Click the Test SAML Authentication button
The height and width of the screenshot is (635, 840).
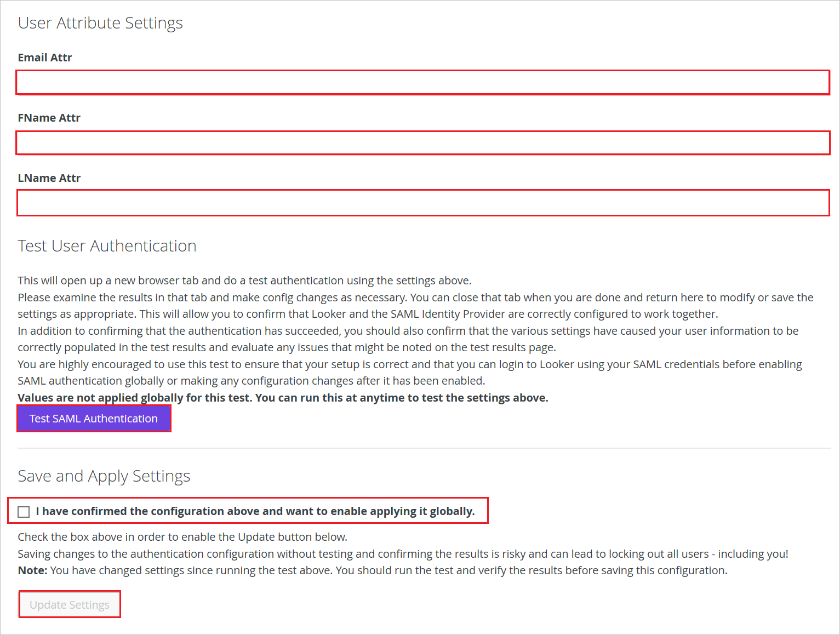93,418
